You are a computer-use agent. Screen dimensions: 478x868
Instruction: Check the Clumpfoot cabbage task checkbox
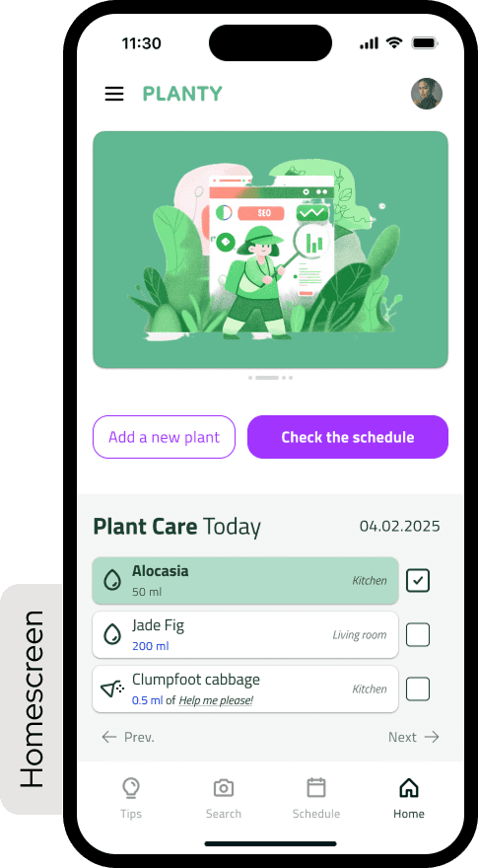418,688
